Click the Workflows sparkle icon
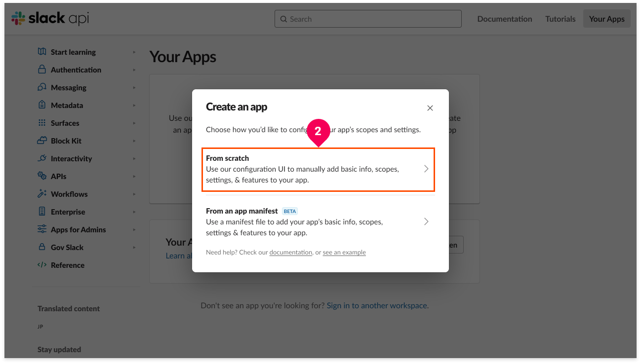This screenshot has height=364, width=641. coord(42,194)
